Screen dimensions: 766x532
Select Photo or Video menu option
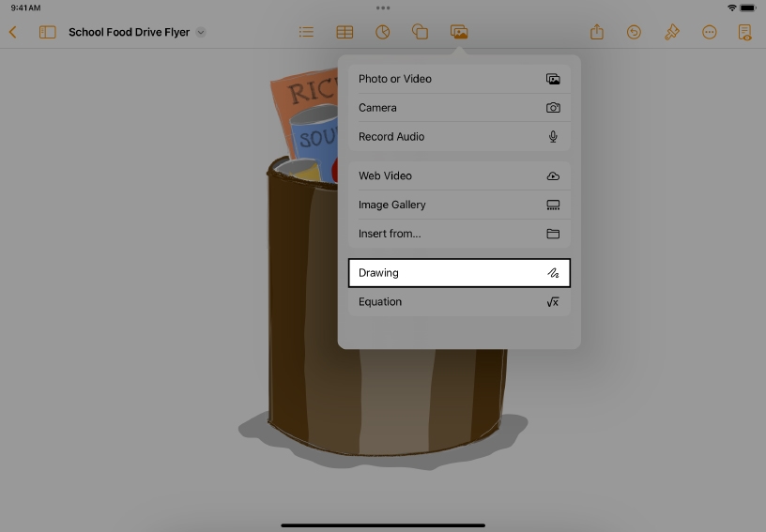(x=459, y=79)
